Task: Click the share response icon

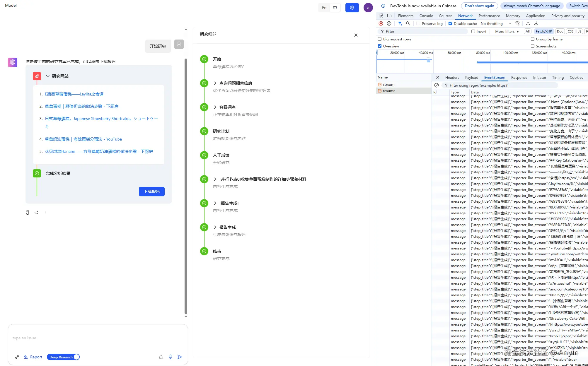Action: [36, 213]
